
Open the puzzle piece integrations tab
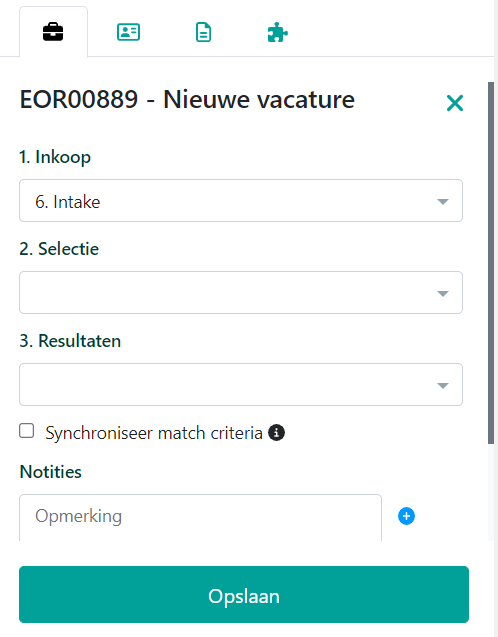278,32
